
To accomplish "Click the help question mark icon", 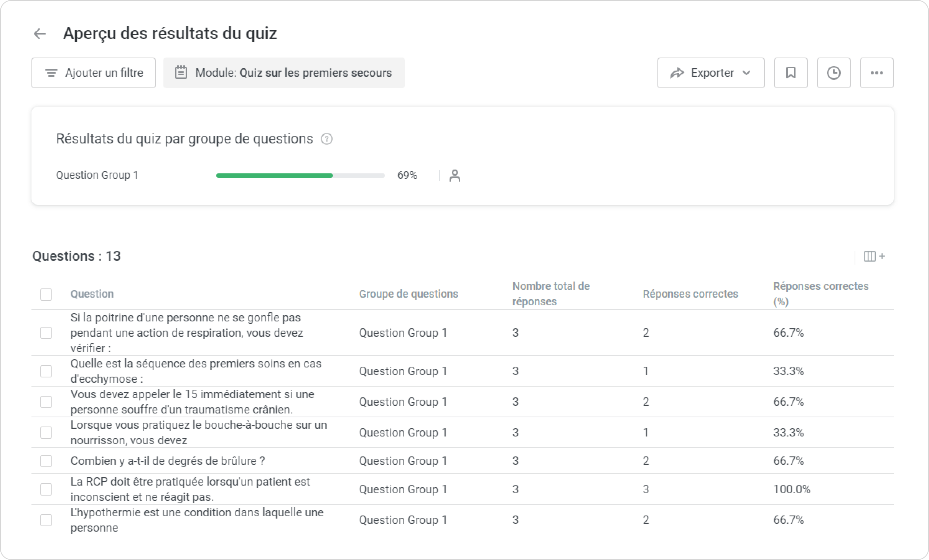I will [x=326, y=139].
